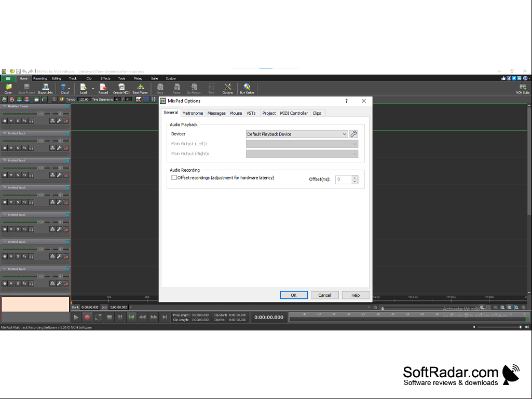Toggle Mute on the fifth track
The image size is (532, 399).
(x=11, y=229)
